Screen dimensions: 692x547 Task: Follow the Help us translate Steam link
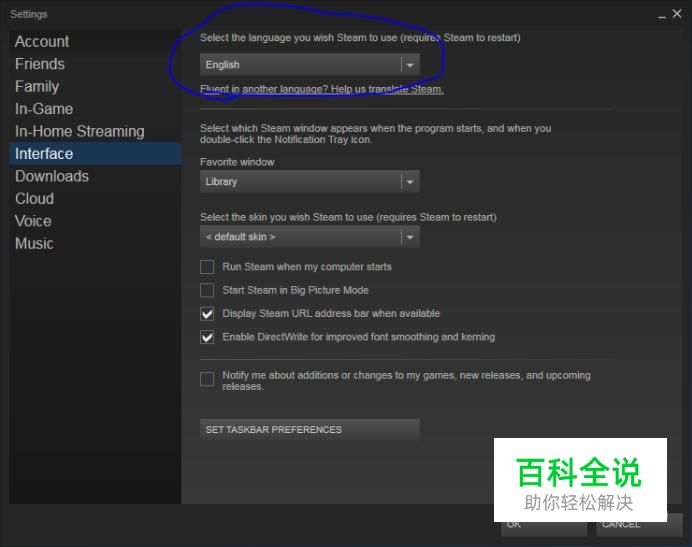coord(321,89)
